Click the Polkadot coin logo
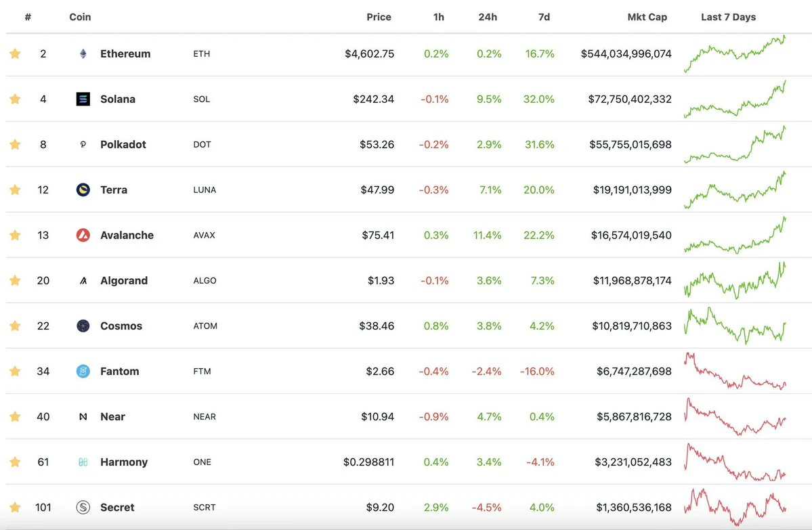The image size is (812, 530). coord(83,144)
